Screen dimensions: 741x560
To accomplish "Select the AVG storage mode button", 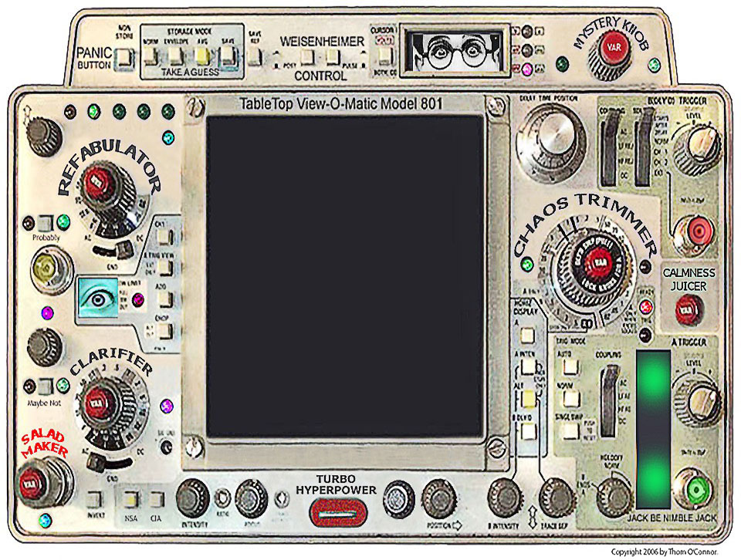I will (203, 56).
